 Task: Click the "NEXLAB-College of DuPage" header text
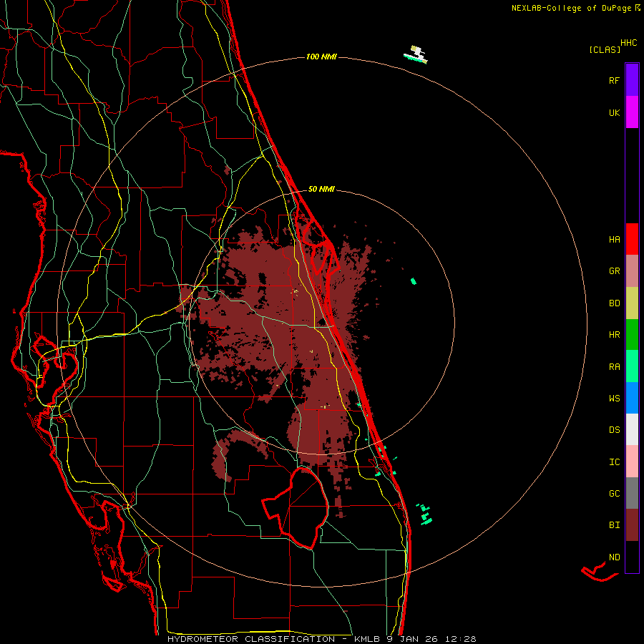point(572,8)
